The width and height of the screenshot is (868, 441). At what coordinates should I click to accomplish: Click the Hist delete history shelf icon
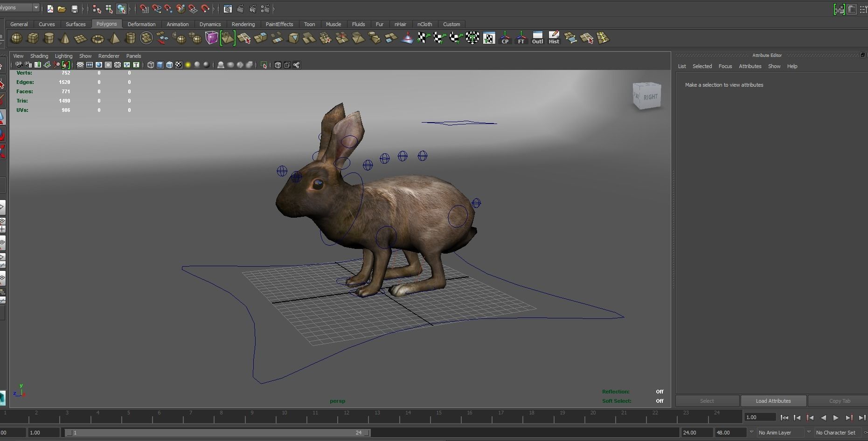click(554, 38)
